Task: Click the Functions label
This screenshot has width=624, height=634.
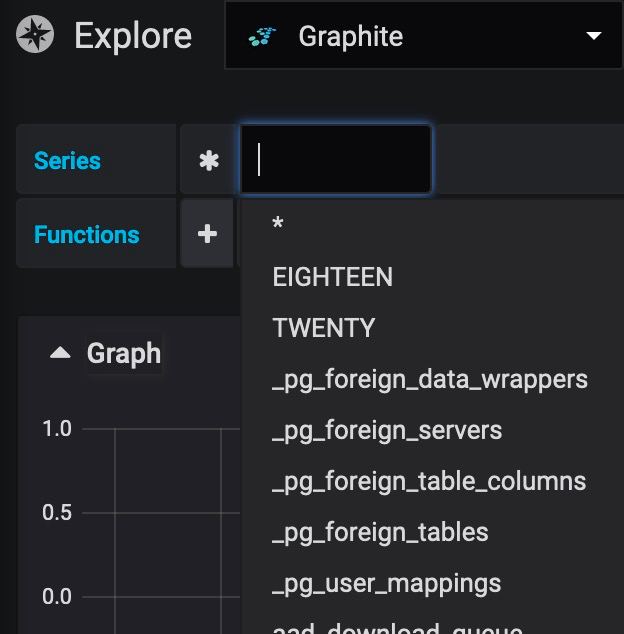Action: coord(87,235)
